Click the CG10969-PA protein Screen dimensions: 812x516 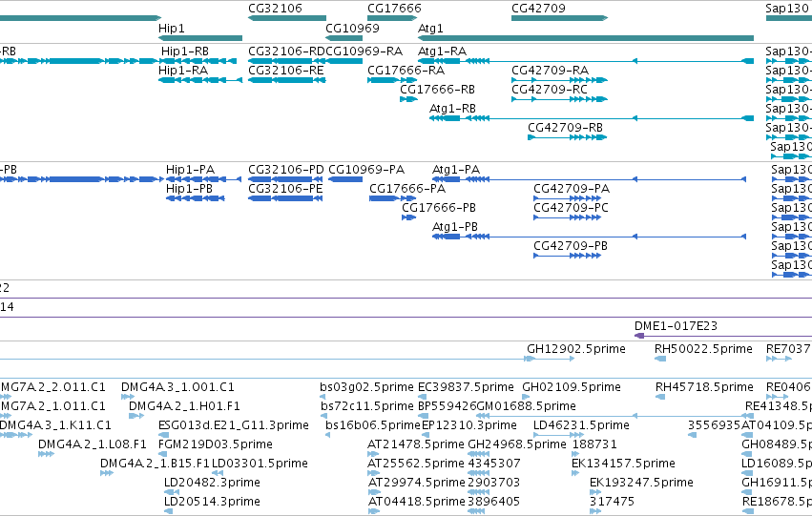click(345, 179)
